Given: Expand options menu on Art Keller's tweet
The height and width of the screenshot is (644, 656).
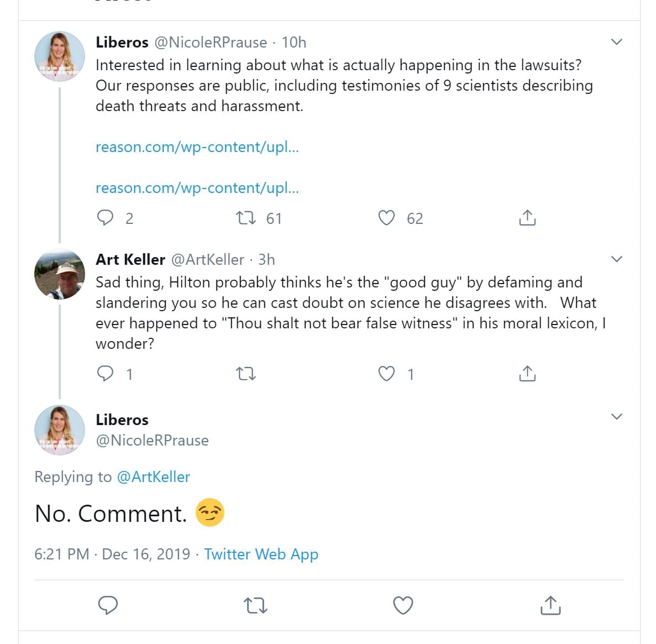Looking at the screenshot, I should [x=617, y=259].
